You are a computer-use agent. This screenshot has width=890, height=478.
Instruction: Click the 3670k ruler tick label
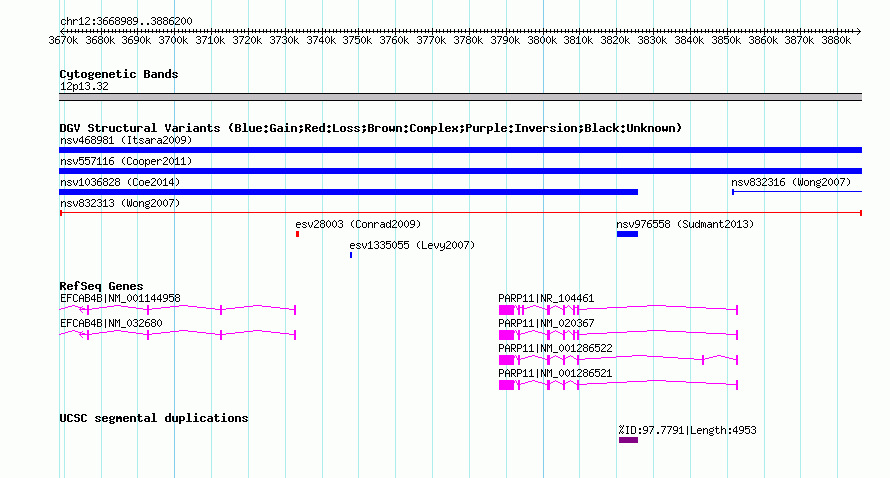pos(63,40)
